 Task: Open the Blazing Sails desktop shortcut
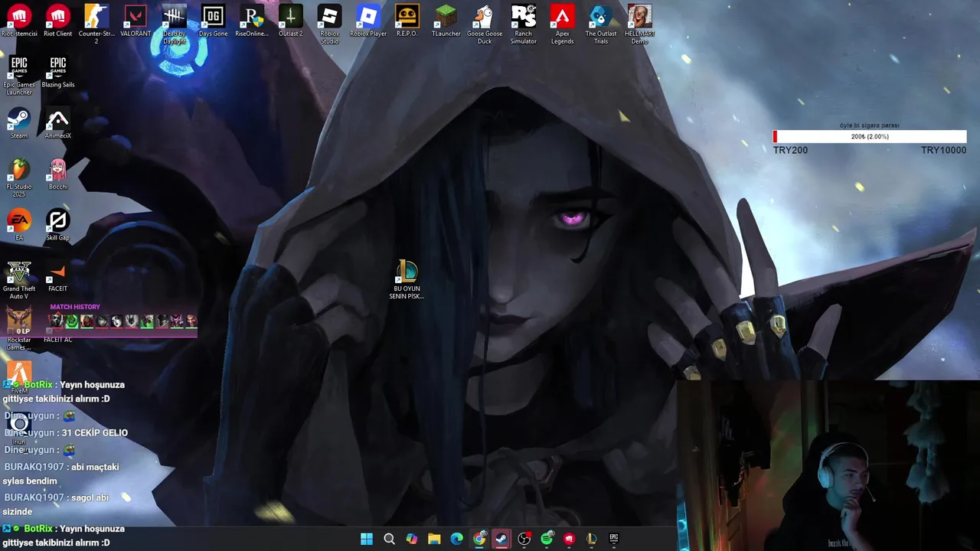point(57,72)
